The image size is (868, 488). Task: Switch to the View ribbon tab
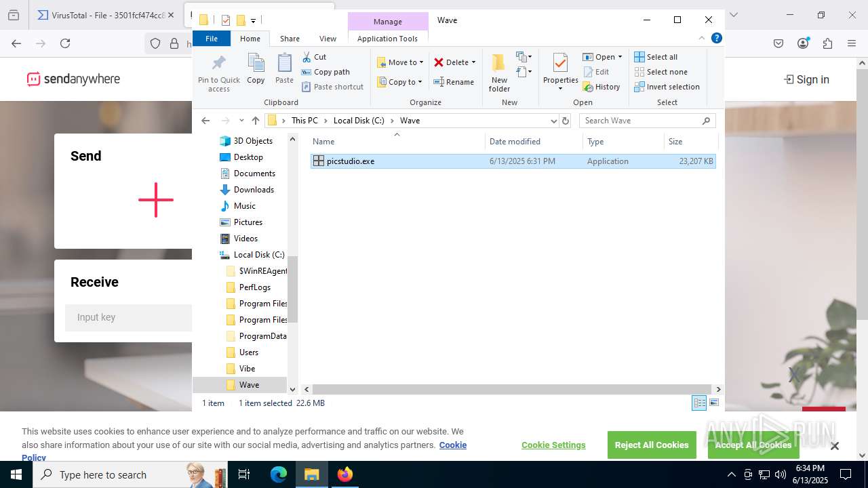(328, 39)
